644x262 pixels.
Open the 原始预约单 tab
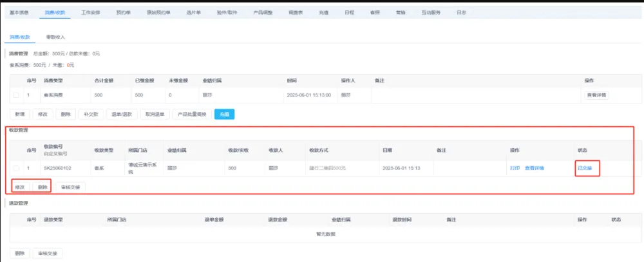point(158,12)
